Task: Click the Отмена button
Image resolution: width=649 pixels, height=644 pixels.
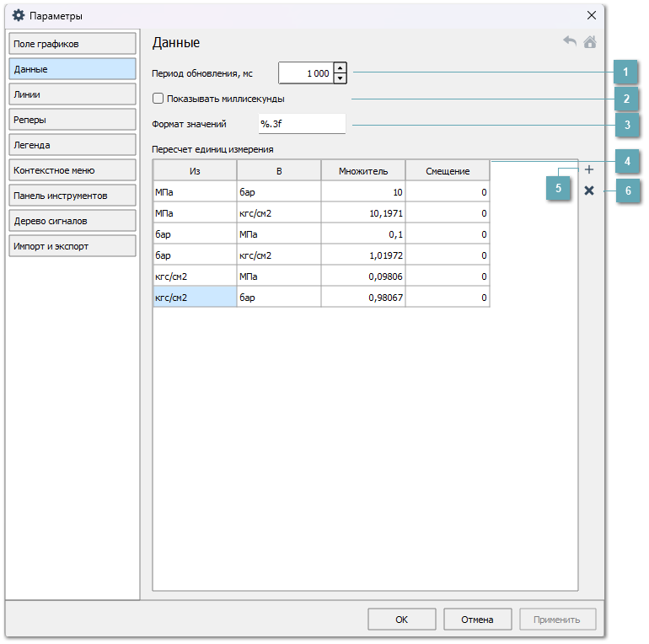Action: pyautogui.click(x=477, y=620)
